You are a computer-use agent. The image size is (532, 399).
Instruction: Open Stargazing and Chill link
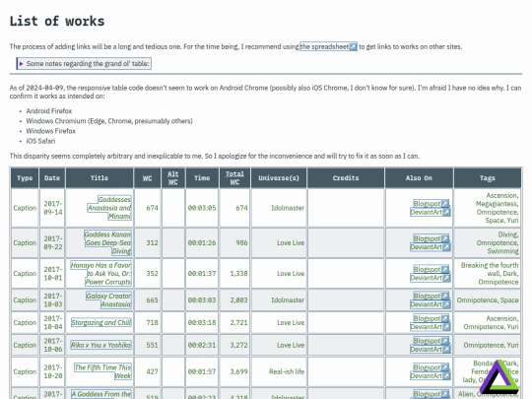101,322
